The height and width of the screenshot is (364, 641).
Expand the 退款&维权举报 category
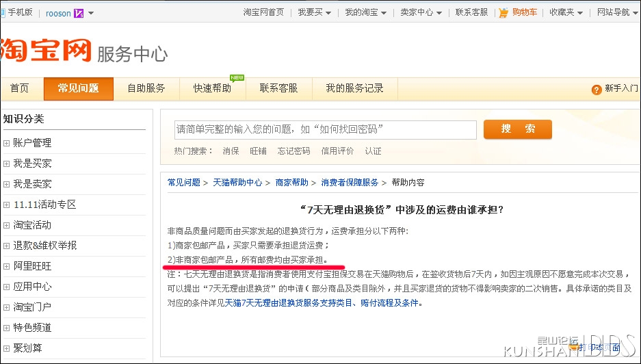[7, 246]
